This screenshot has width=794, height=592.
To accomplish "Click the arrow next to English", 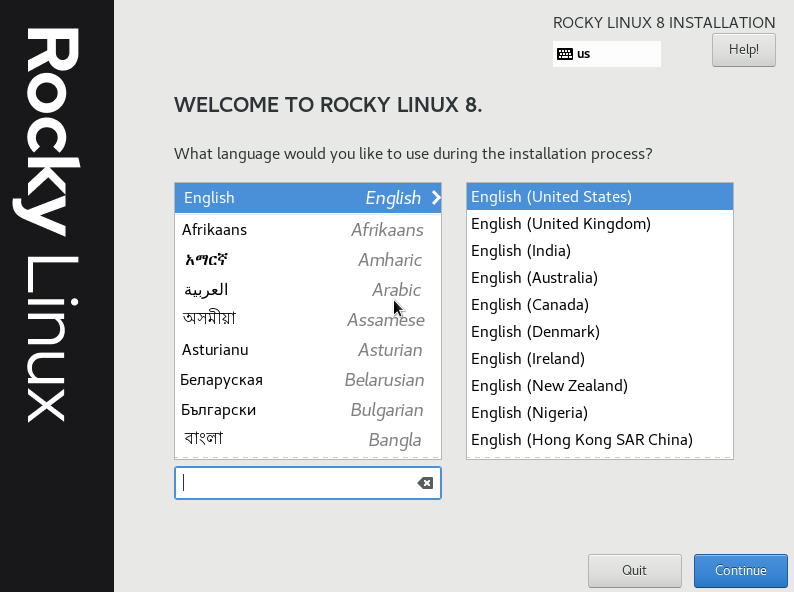I will tap(436, 198).
